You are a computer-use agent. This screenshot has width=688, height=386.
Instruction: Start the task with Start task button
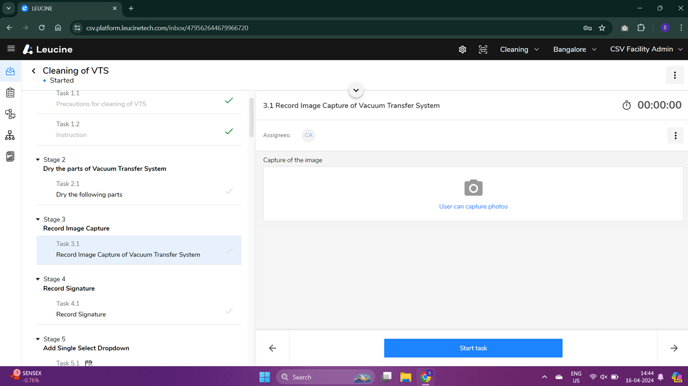473,348
